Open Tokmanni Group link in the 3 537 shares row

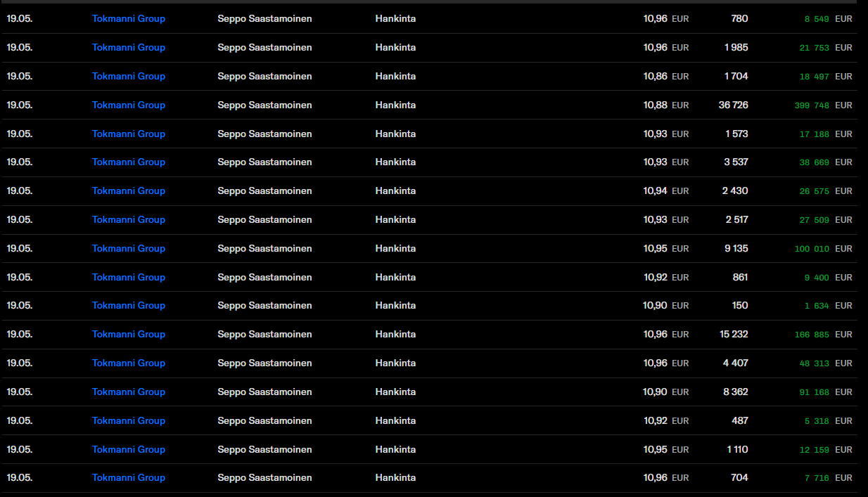tap(129, 162)
